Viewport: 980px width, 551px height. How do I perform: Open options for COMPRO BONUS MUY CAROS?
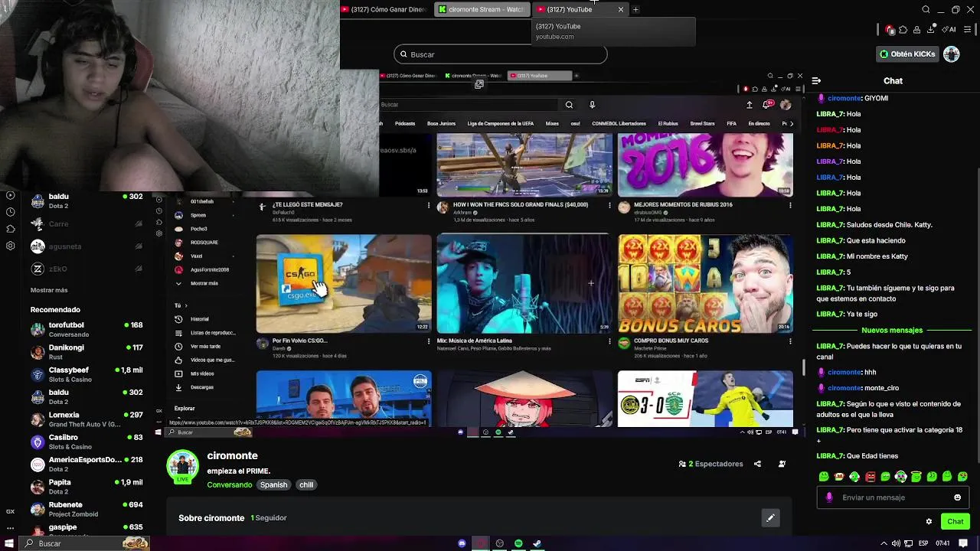tap(790, 341)
